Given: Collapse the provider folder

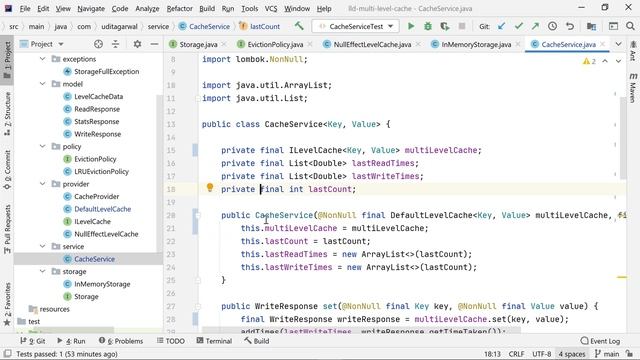Looking at the screenshot, I should pyautogui.click(x=42, y=184).
